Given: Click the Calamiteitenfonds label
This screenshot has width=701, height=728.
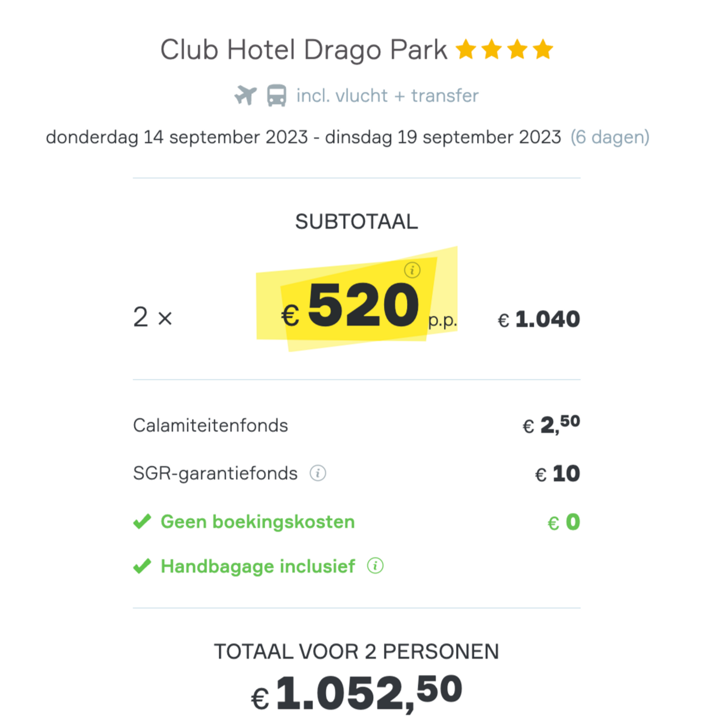Looking at the screenshot, I should coord(210,426).
